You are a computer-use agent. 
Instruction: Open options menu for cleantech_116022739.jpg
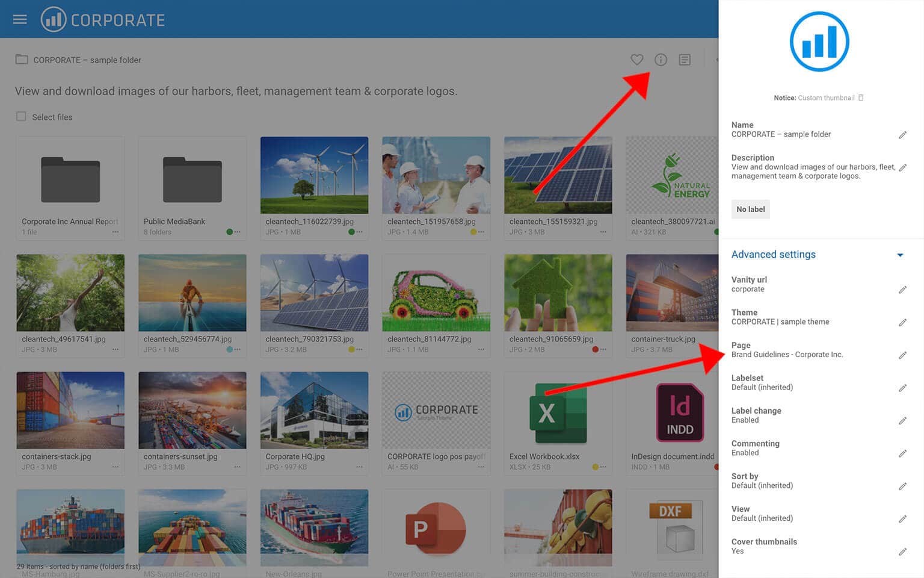click(x=360, y=232)
